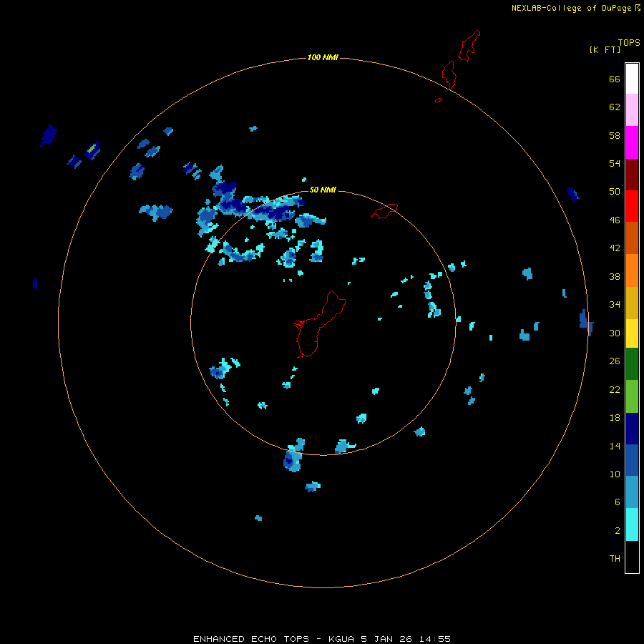This screenshot has width=644, height=644.
Task: Click the NEXLAB-College of DuPage watermark text
Action: (x=576, y=8)
